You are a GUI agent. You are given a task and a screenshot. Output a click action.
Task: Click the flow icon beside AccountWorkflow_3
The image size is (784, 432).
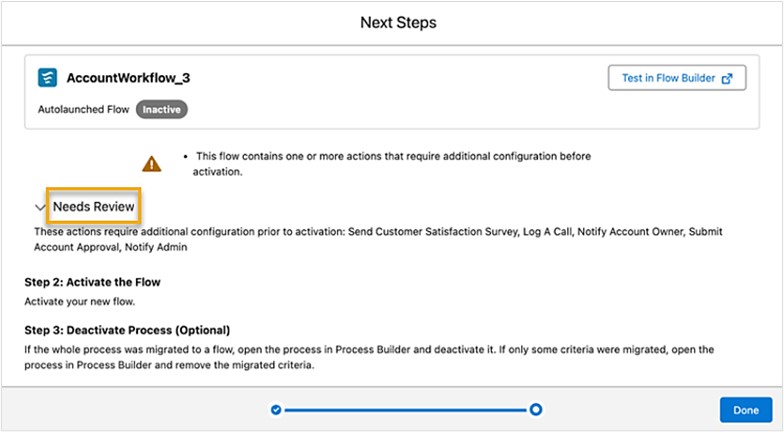coord(48,78)
